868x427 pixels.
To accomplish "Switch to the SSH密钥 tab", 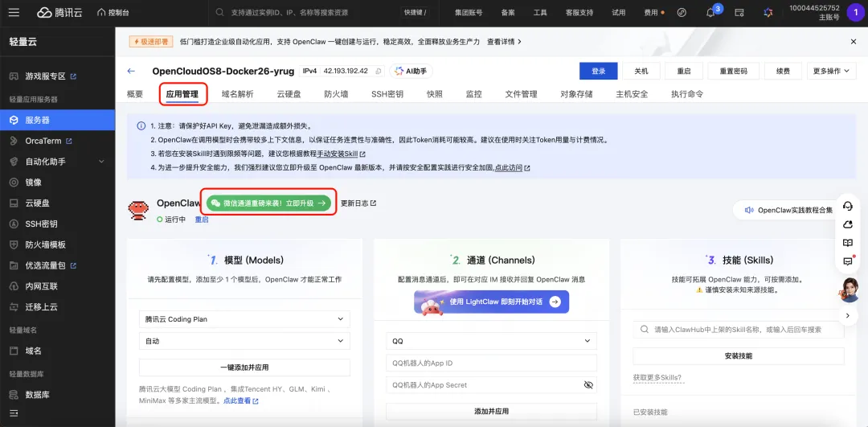I will pyautogui.click(x=387, y=94).
